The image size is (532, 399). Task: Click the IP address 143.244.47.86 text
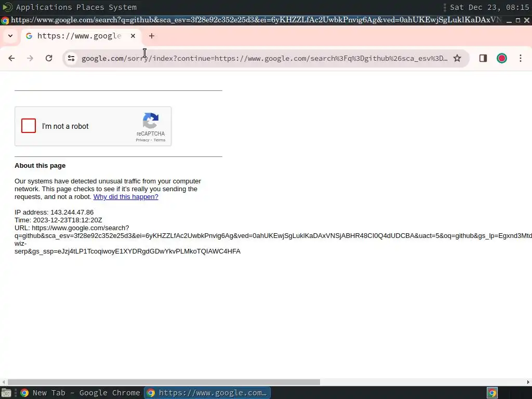pyautogui.click(x=54, y=212)
